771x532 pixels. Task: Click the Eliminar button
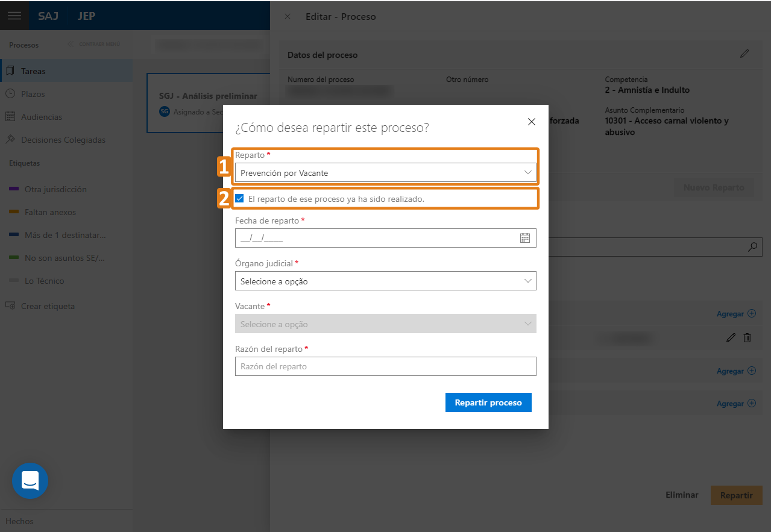click(x=682, y=495)
